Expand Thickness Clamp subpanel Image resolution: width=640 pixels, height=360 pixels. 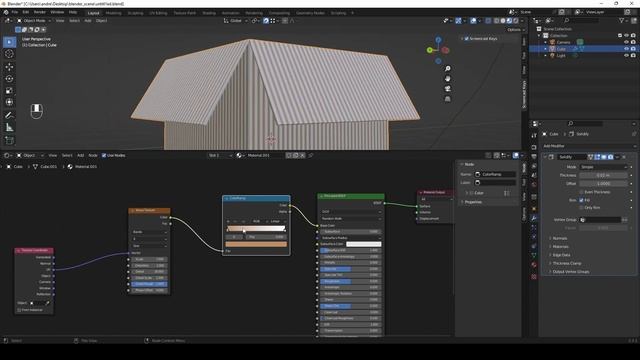567,263
